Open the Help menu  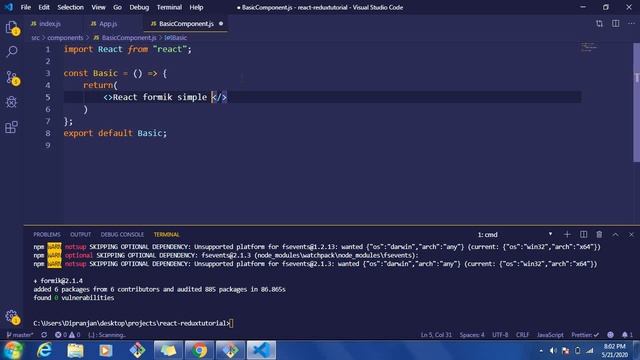click(196, 7)
